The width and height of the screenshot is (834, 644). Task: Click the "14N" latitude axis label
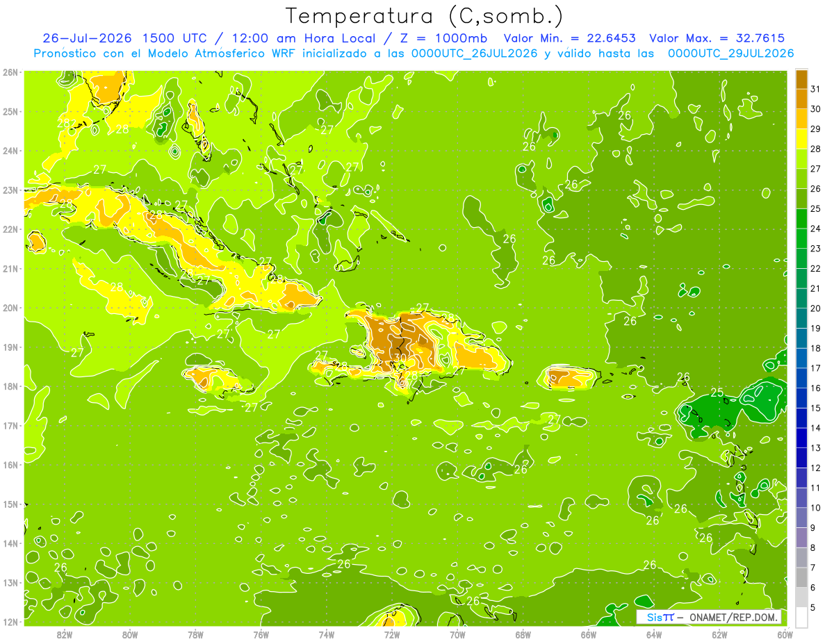point(10,543)
